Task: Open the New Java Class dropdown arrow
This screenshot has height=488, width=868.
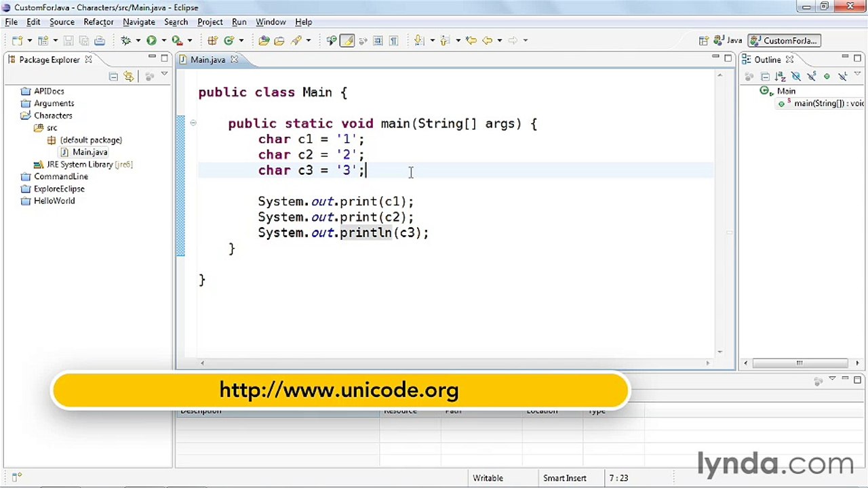Action: (x=241, y=41)
